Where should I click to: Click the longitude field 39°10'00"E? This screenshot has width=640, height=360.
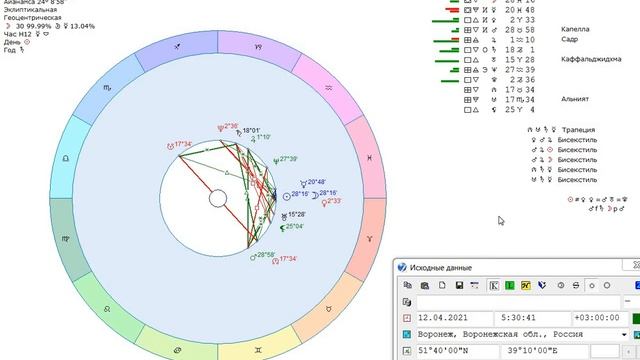point(544,351)
